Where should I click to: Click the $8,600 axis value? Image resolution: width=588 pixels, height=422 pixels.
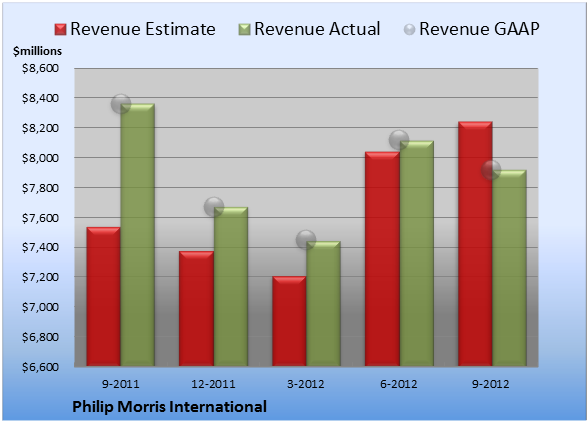(x=40, y=68)
